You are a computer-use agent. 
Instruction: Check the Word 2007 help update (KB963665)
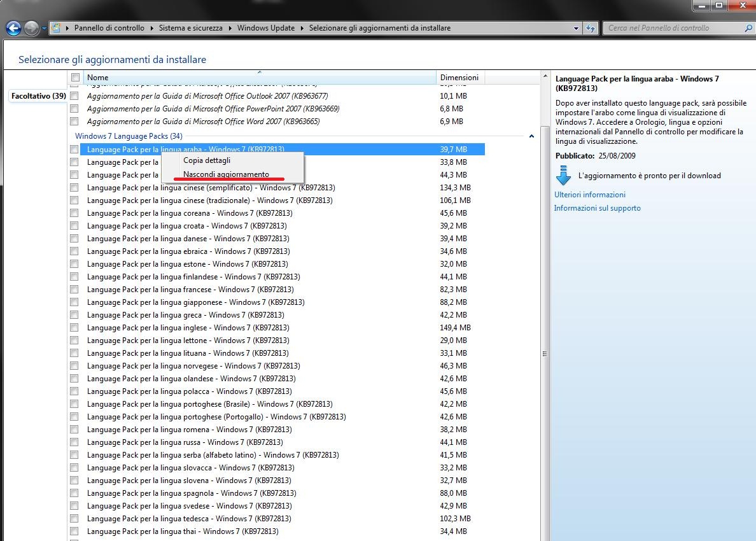pos(74,122)
